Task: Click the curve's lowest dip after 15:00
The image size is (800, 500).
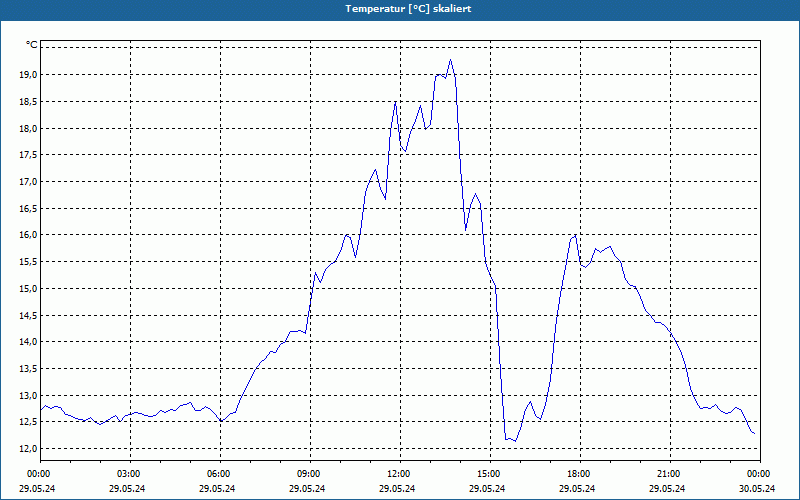Action: click(514, 441)
